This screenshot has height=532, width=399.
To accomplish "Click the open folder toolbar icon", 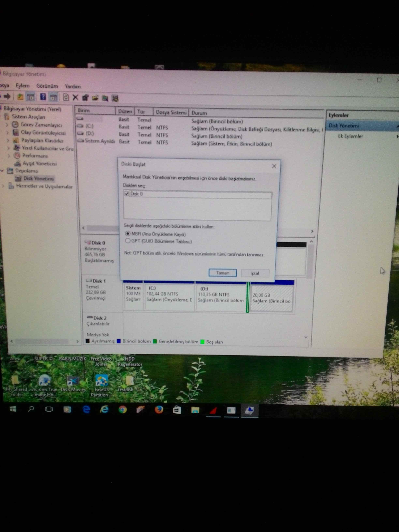I will click(x=95, y=98).
